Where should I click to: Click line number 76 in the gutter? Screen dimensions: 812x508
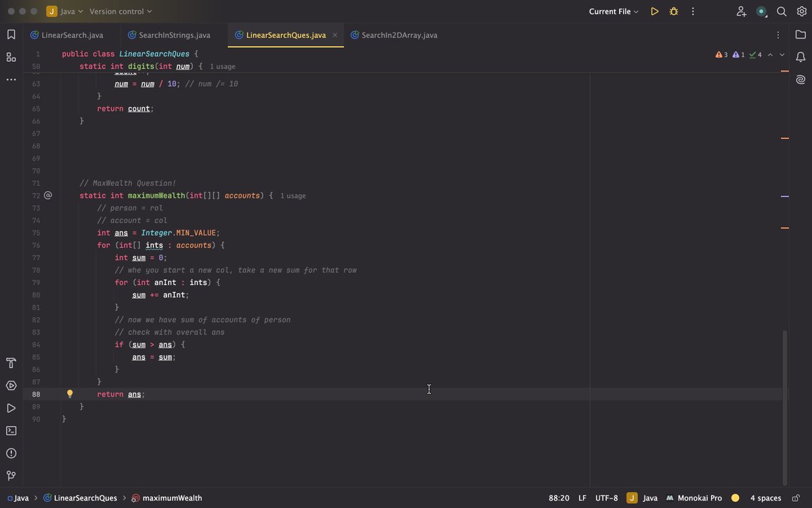[x=36, y=245]
